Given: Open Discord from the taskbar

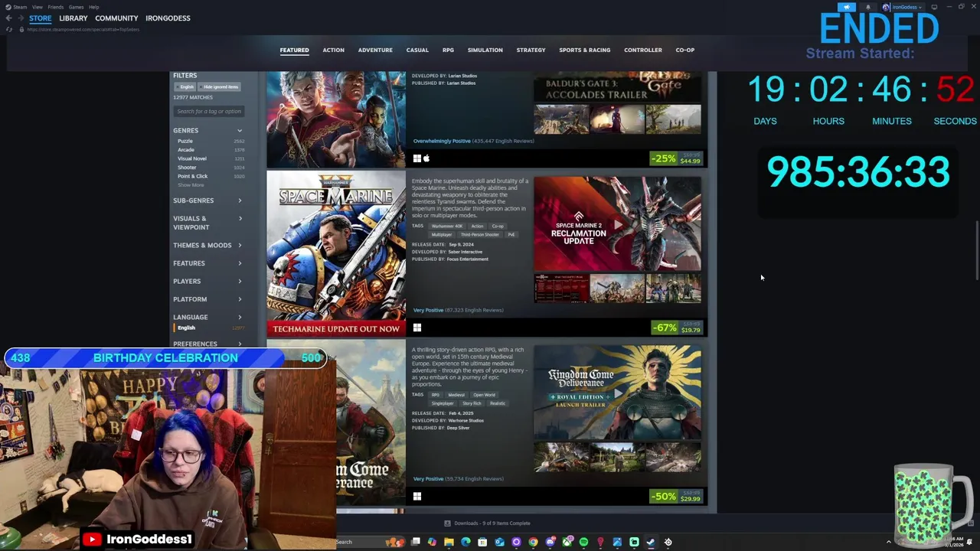Looking at the screenshot, I should (x=550, y=542).
